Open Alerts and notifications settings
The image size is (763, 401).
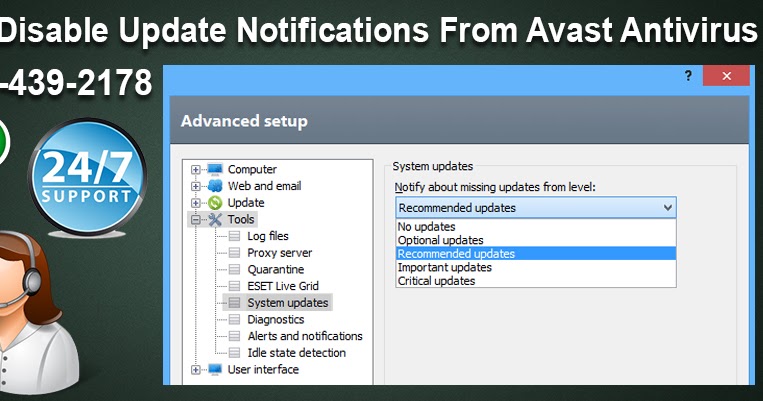(x=305, y=336)
